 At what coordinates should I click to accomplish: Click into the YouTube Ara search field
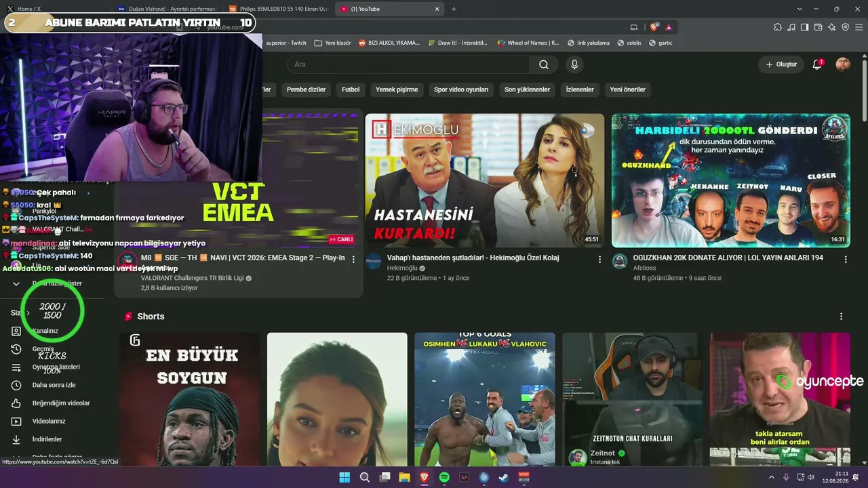(x=408, y=64)
